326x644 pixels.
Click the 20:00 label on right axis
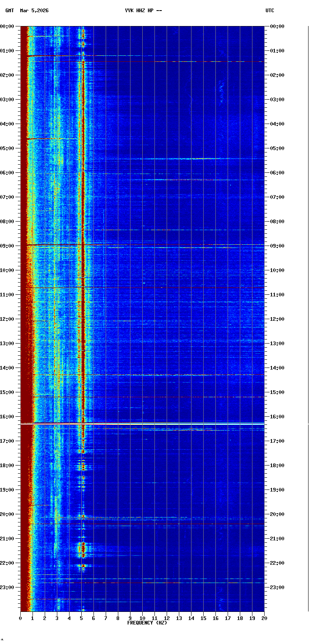point(277,514)
